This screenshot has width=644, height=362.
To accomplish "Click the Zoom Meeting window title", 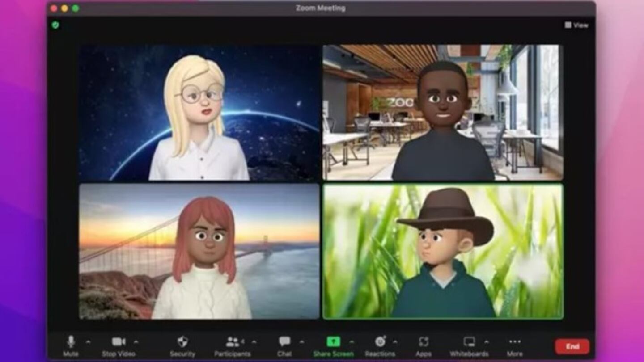I will click(321, 8).
